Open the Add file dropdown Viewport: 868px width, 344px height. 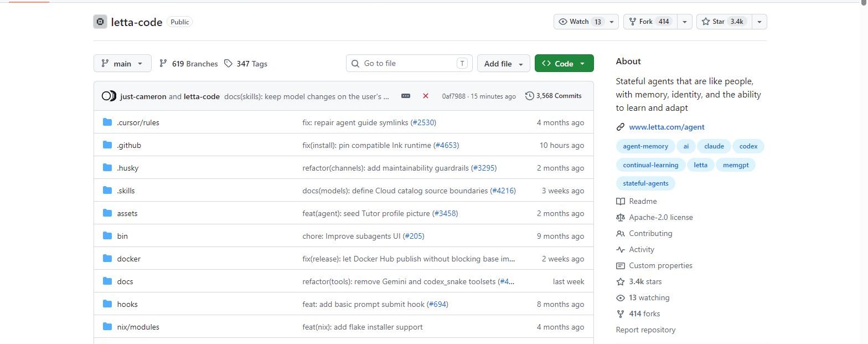(x=504, y=63)
